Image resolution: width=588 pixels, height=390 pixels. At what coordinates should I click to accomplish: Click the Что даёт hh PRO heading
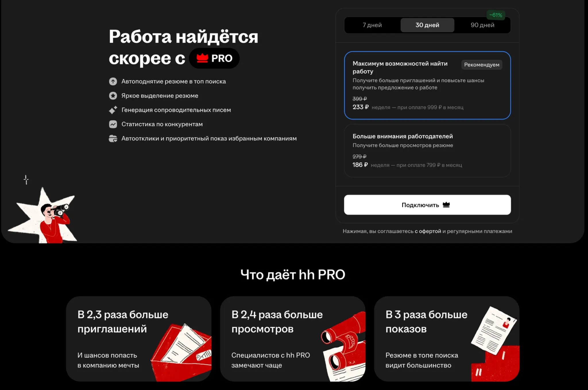click(x=293, y=275)
